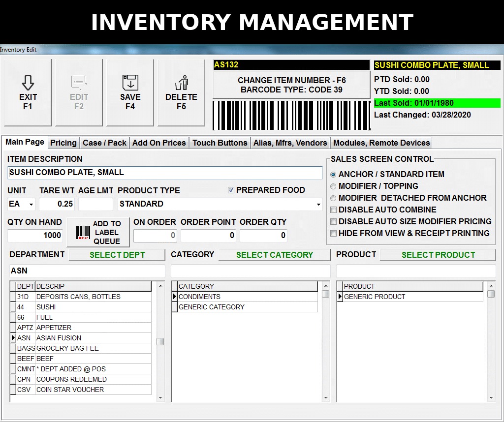
Task: Click the row pointer arrow beside Condiments
Action: (174, 297)
